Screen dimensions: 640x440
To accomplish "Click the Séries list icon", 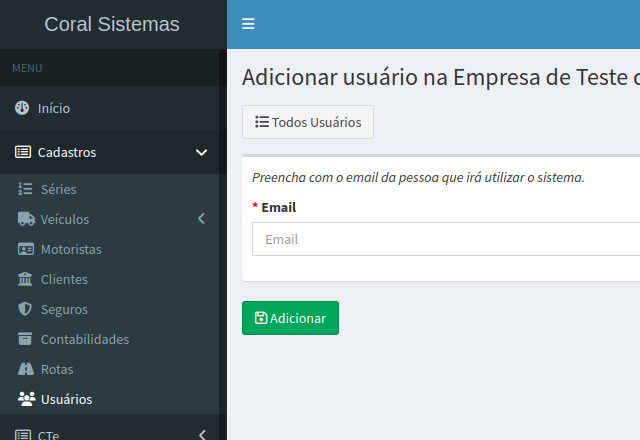I will tap(26, 189).
